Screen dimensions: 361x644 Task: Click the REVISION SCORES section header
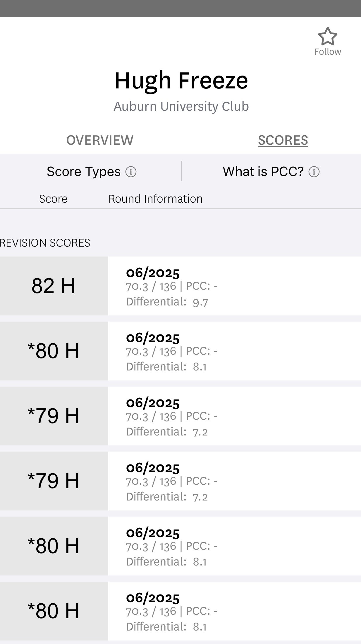[45, 243]
